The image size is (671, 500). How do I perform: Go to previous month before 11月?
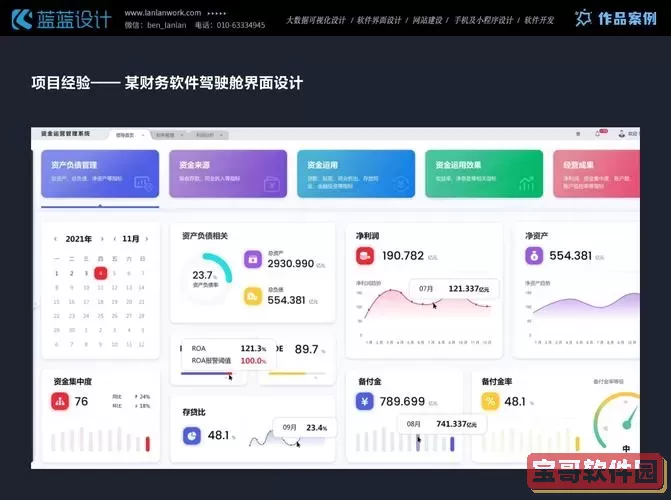pyautogui.click(x=115, y=239)
